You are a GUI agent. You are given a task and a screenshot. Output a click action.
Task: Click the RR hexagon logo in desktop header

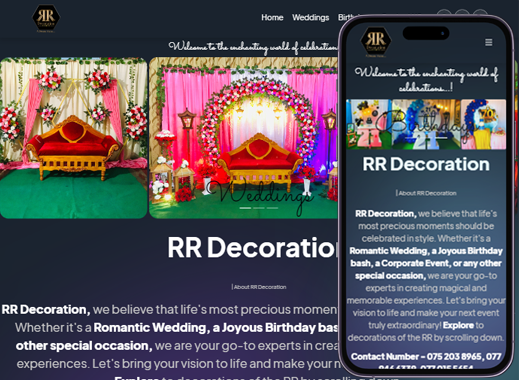click(x=46, y=18)
